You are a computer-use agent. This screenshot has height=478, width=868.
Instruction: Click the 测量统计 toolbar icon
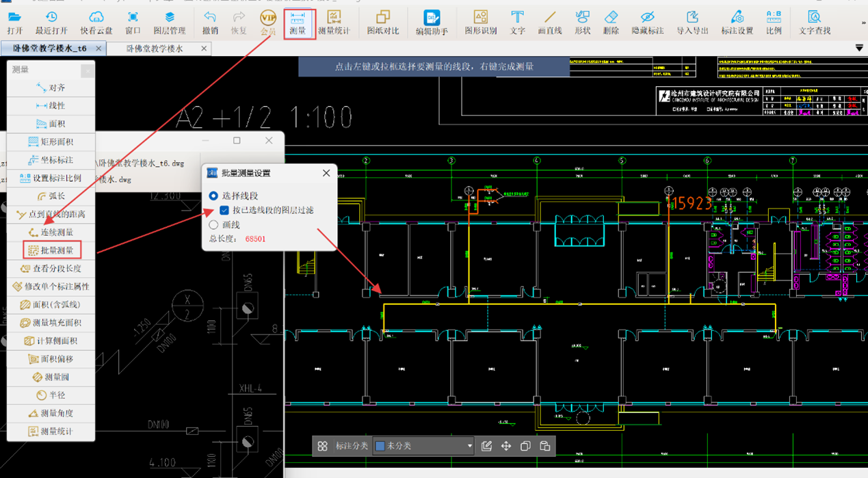point(334,22)
